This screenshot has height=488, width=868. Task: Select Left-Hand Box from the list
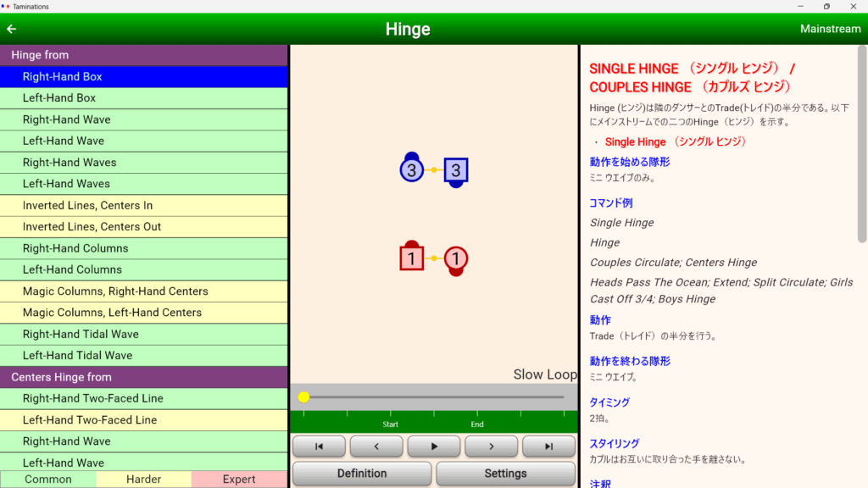click(144, 98)
